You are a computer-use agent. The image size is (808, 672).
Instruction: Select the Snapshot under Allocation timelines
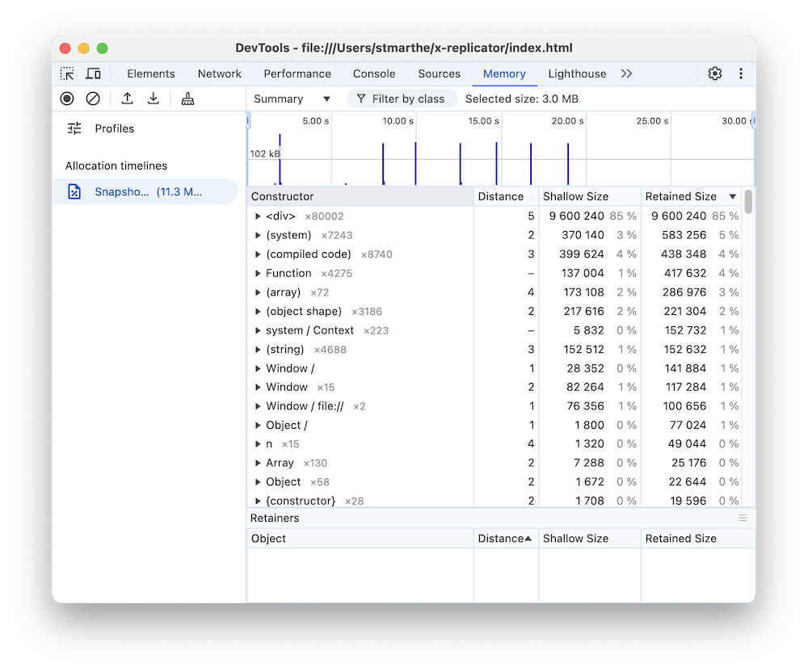coord(145,191)
